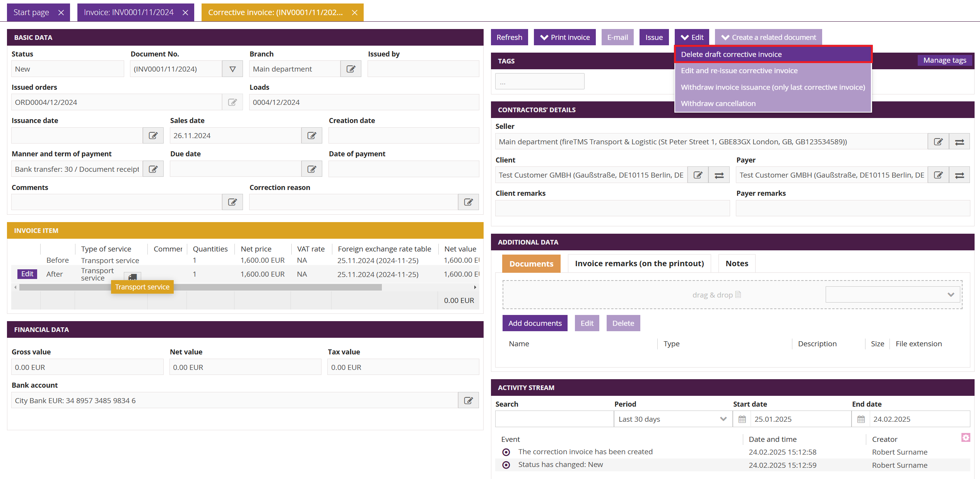The height and width of the screenshot is (479, 980).
Task: Edit the Bank account pencil icon
Action: (x=468, y=400)
